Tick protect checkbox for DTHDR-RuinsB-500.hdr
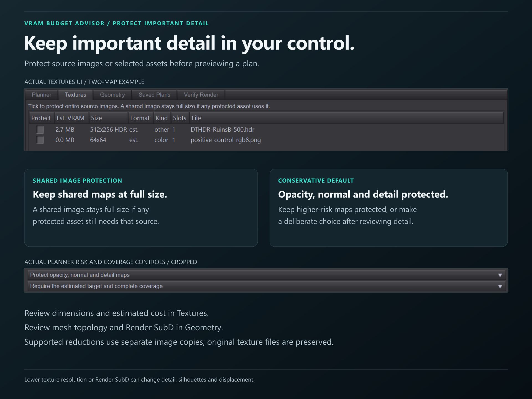Screen dimensions: 532x399 40,130
